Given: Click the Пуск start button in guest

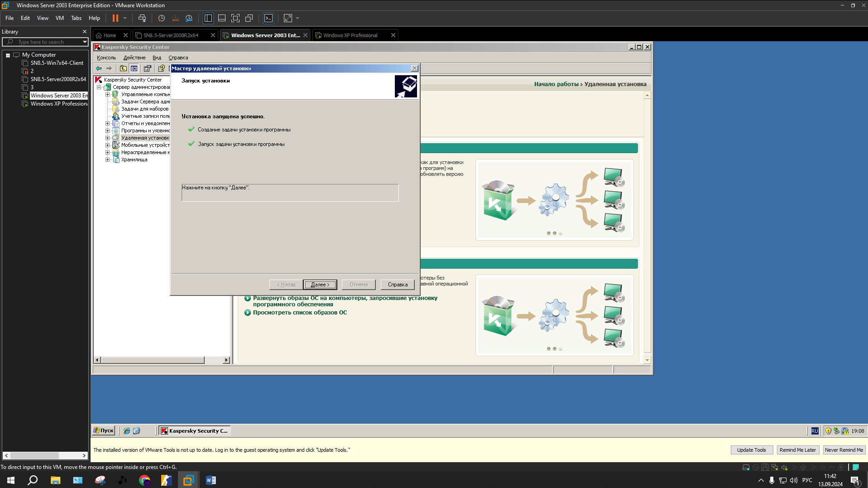Looking at the screenshot, I should pos(104,431).
